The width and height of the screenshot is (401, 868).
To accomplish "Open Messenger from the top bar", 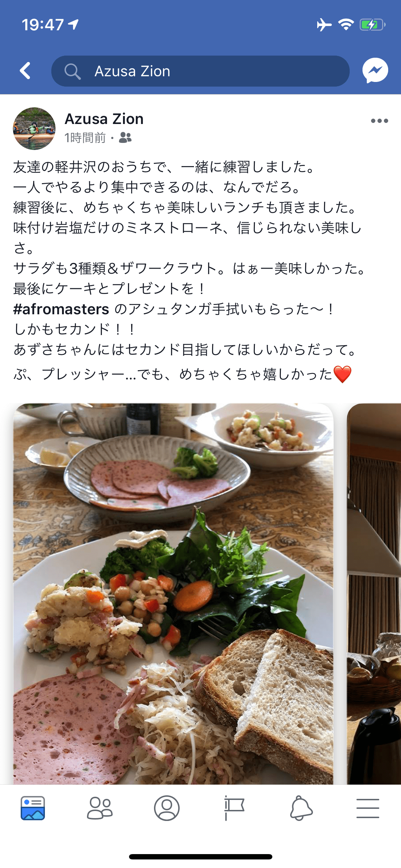I will (x=375, y=71).
